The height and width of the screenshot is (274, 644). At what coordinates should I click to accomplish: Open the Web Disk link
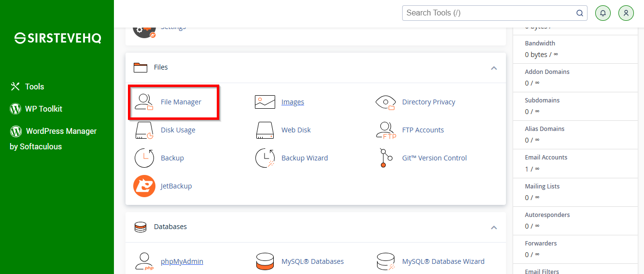296,130
